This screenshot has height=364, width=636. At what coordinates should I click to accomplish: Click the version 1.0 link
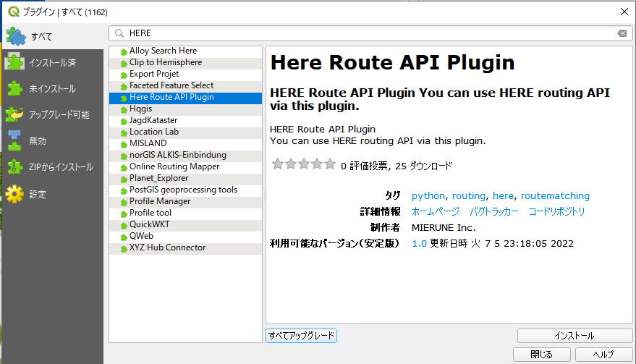(x=419, y=243)
